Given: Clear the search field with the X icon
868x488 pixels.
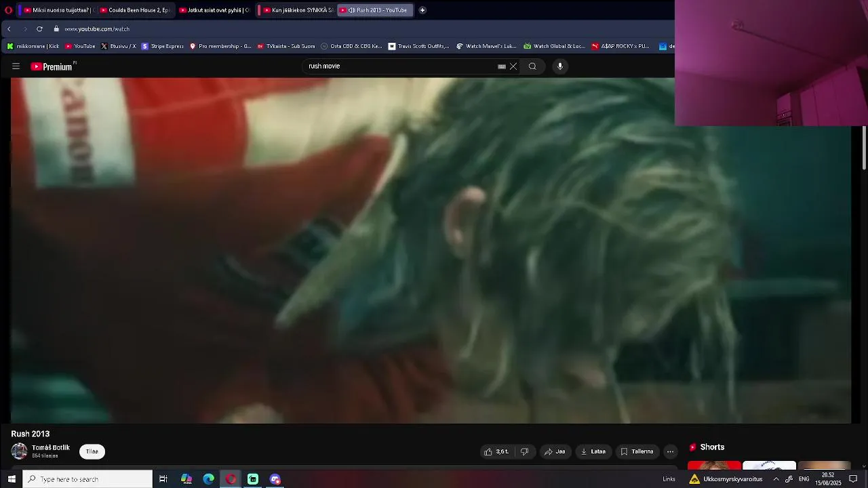Looking at the screenshot, I should tap(513, 66).
